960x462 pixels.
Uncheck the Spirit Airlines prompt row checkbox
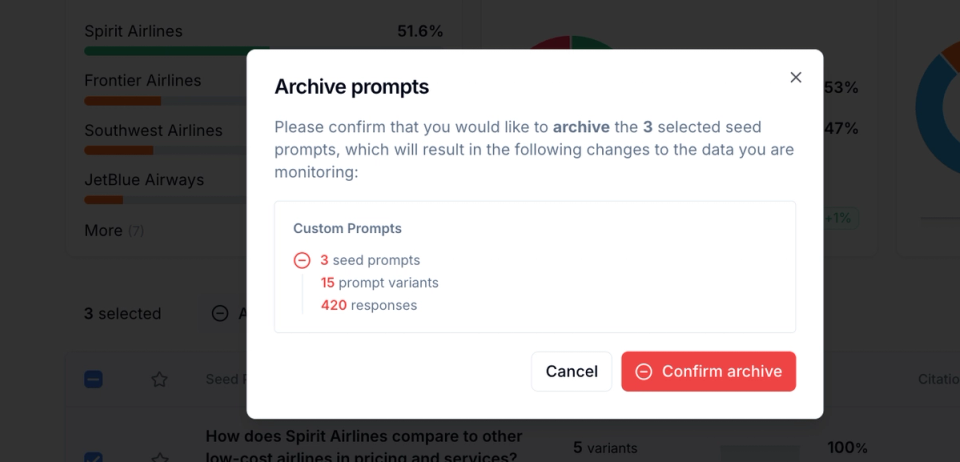(93, 456)
